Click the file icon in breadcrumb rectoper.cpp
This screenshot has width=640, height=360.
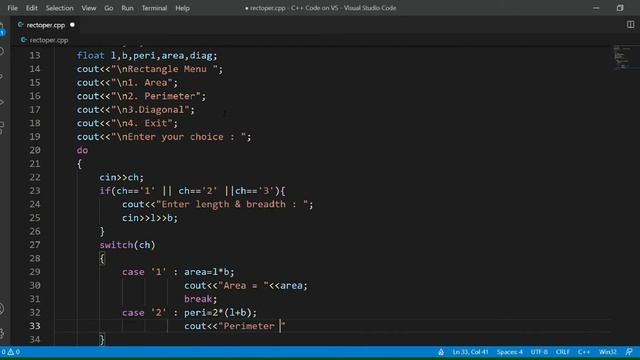coord(24,40)
